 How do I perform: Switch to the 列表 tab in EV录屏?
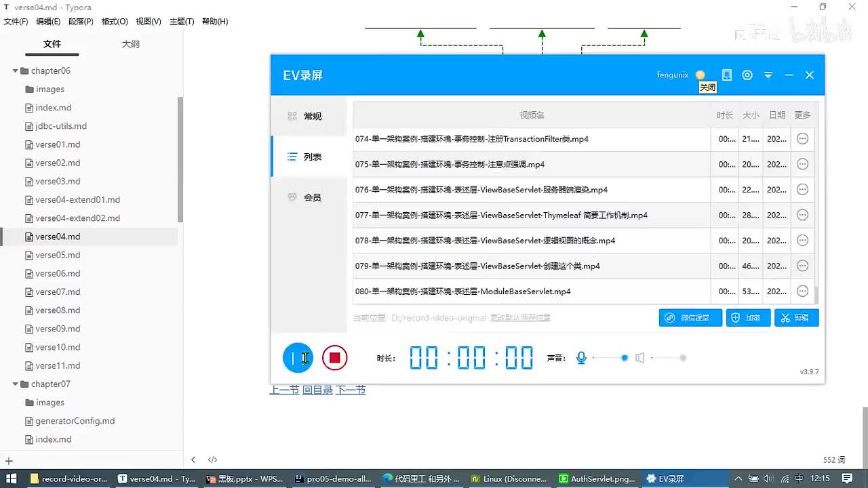click(x=309, y=157)
